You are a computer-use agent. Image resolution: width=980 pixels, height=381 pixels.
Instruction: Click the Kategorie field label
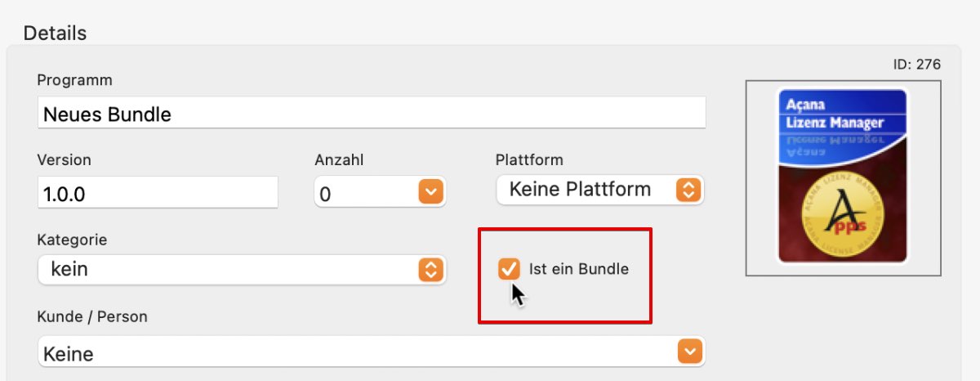72,240
